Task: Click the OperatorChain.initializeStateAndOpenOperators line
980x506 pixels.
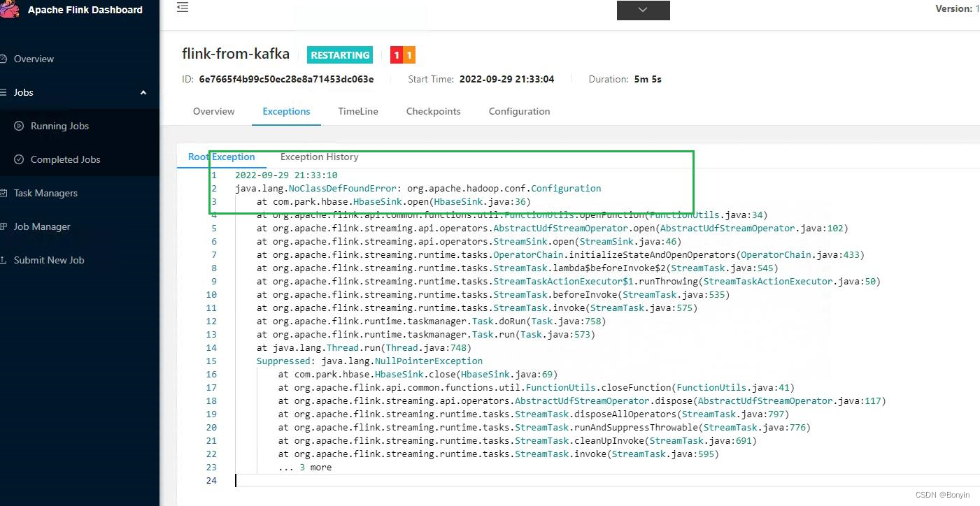Action: [x=560, y=254]
